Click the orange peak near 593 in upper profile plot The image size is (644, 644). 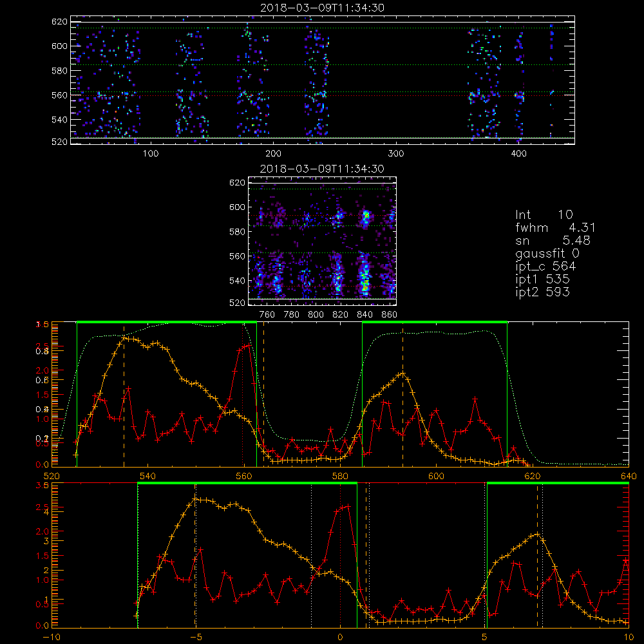[403, 374]
